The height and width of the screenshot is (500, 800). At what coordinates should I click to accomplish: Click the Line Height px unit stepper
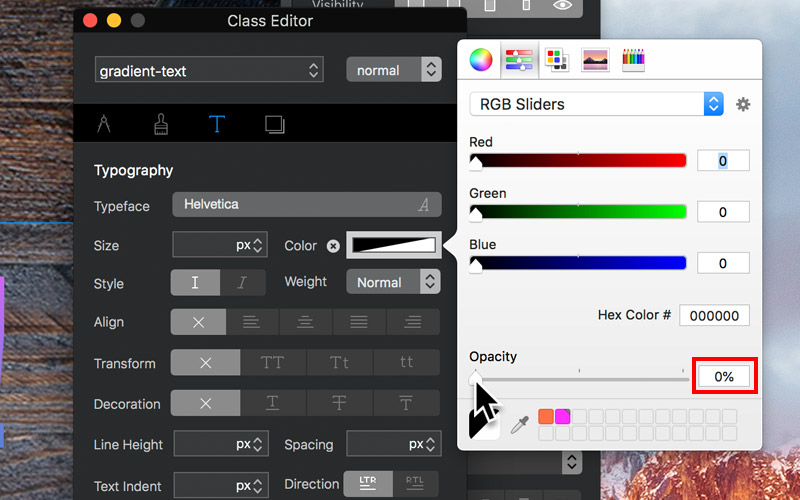tap(258, 444)
